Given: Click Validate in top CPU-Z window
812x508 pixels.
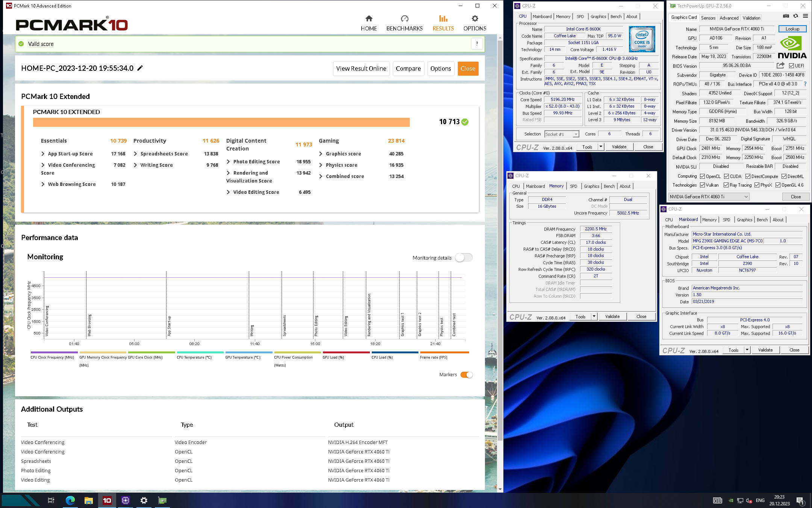Looking at the screenshot, I should click(x=619, y=147).
